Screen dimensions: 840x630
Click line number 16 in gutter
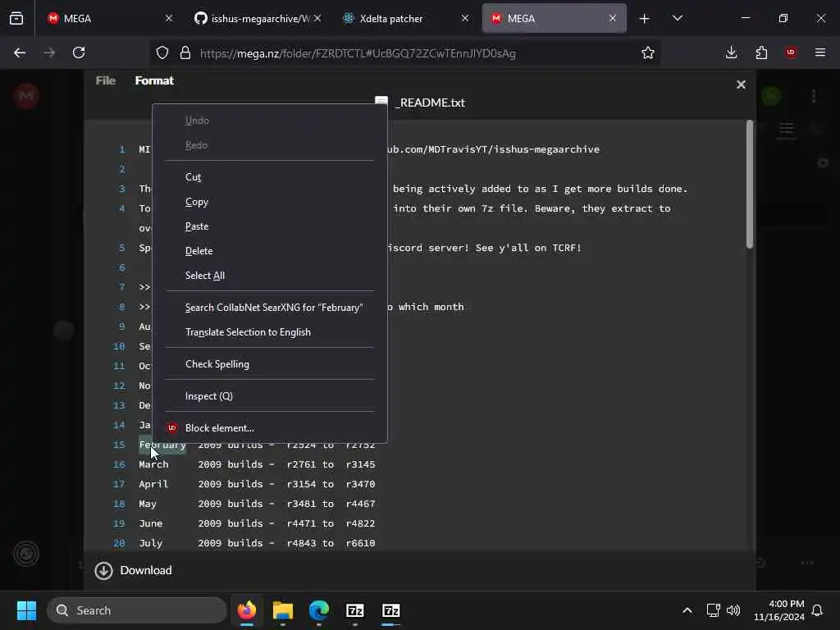119,464
